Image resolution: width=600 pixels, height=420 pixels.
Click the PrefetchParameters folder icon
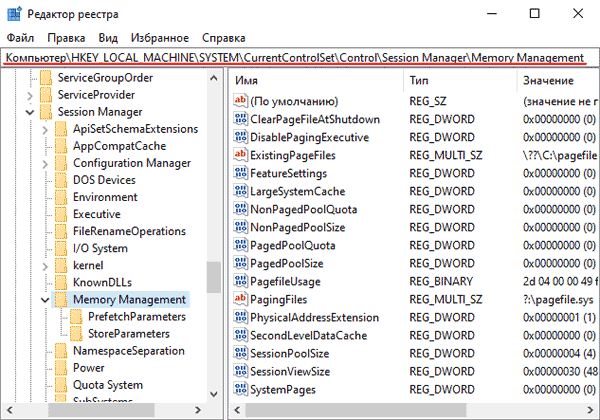pos(76,317)
